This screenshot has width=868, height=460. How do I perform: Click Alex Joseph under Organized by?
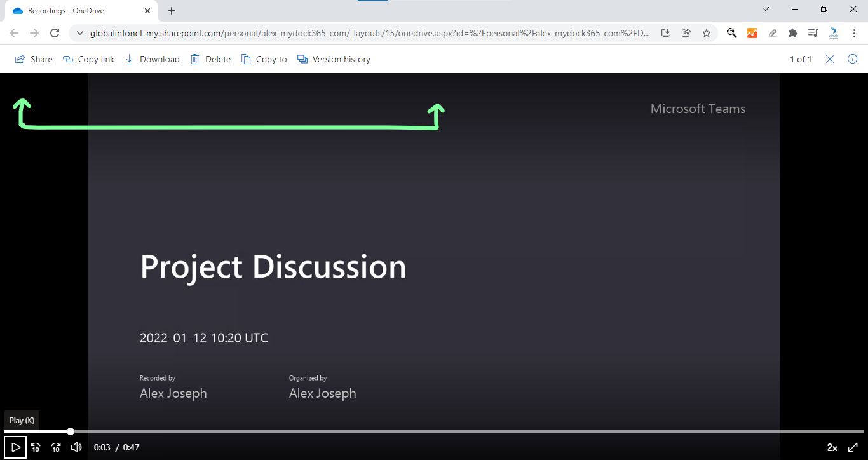(x=323, y=393)
